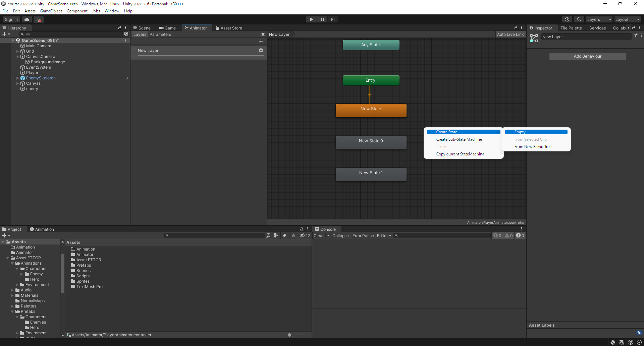Toggle the Animator eye visibility icon
Image resolution: width=644 pixels, height=346 pixels.
pyautogui.click(x=263, y=34)
